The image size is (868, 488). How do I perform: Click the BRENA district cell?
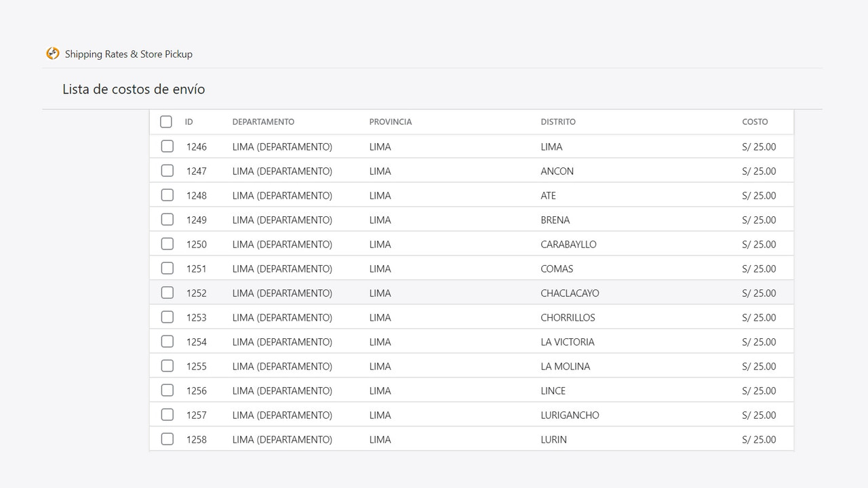(x=555, y=220)
